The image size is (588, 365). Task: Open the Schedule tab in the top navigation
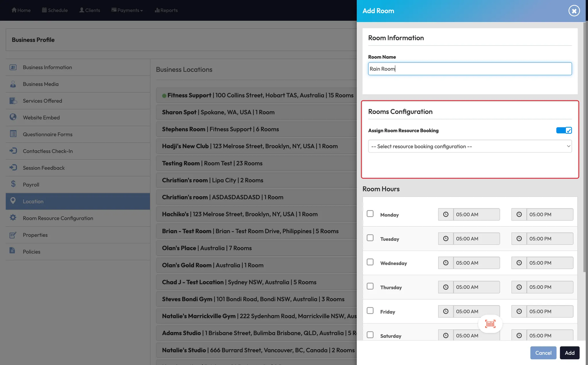55,10
